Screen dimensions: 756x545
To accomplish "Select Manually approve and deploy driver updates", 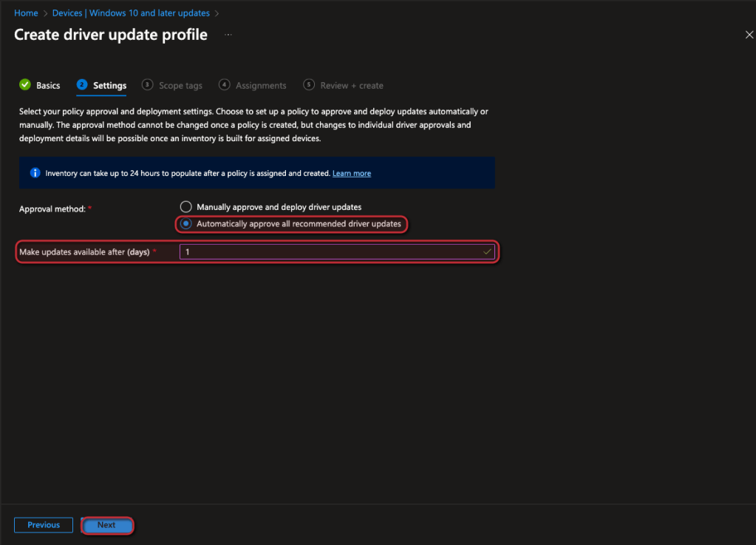I will (x=186, y=207).
